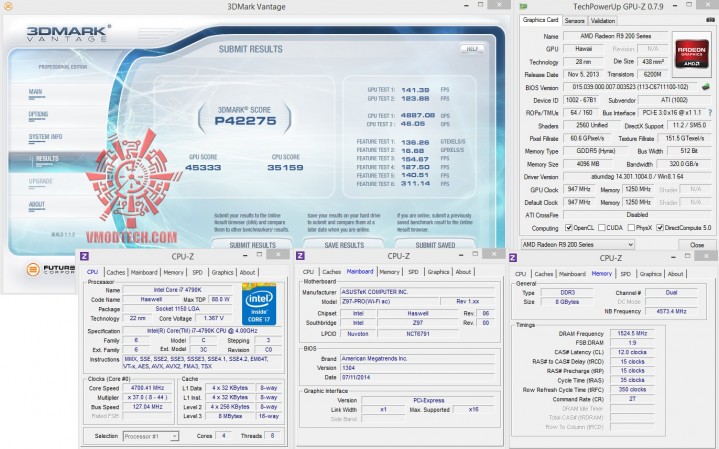Open ABOUT in the 3DMark sidebar
719x449 pixels.
(x=37, y=205)
